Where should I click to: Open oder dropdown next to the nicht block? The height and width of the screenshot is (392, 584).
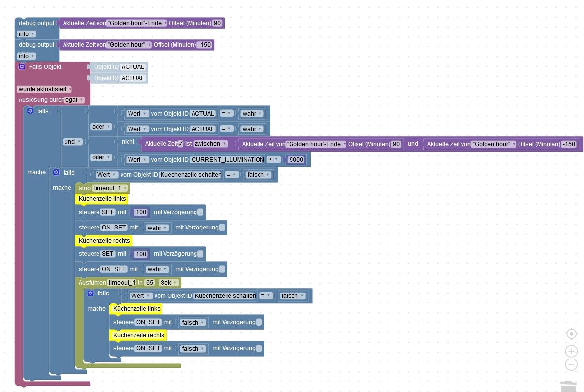pyautogui.click(x=101, y=157)
